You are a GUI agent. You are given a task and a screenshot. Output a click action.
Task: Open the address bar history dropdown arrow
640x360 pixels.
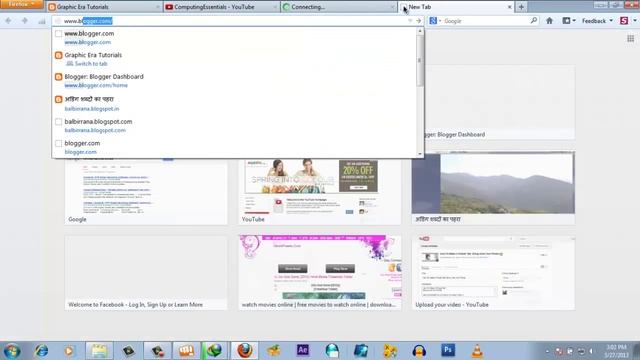(x=410, y=21)
